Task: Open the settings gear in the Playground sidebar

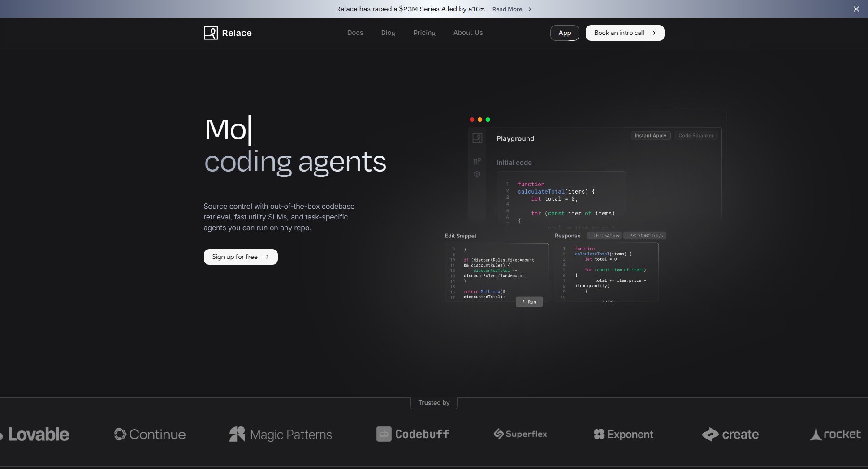Action: pyautogui.click(x=477, y=174)
